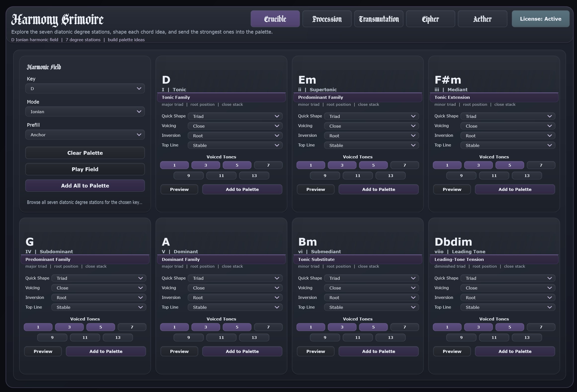Disable tone 5 in F#m Mediant card
This screenshot has width=577, height=392.
click(509, 165)
